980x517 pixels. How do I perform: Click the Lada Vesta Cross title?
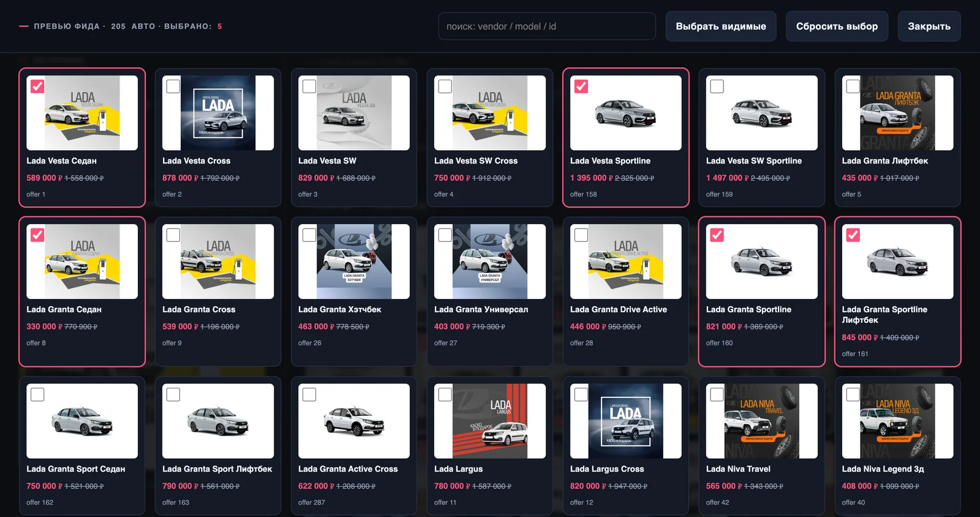coord(196,160)
